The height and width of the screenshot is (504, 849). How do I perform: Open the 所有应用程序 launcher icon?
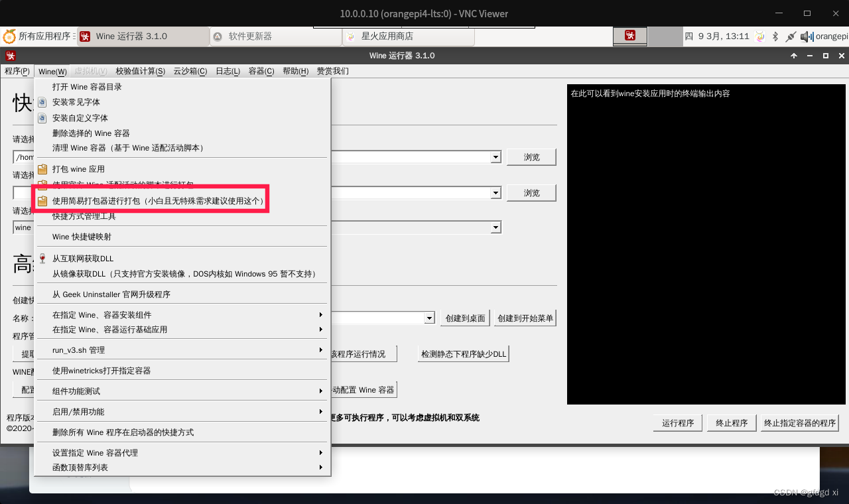[x=9, y=36]
